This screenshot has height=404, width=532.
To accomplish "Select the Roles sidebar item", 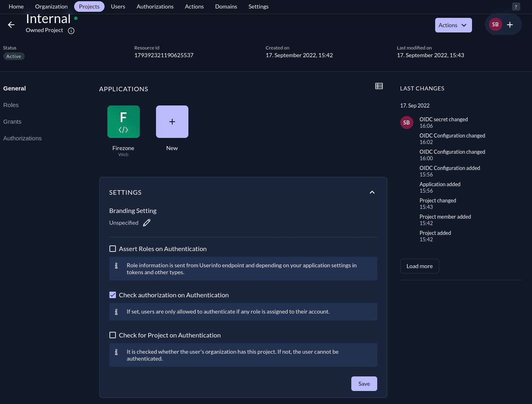I will (11, 105).
